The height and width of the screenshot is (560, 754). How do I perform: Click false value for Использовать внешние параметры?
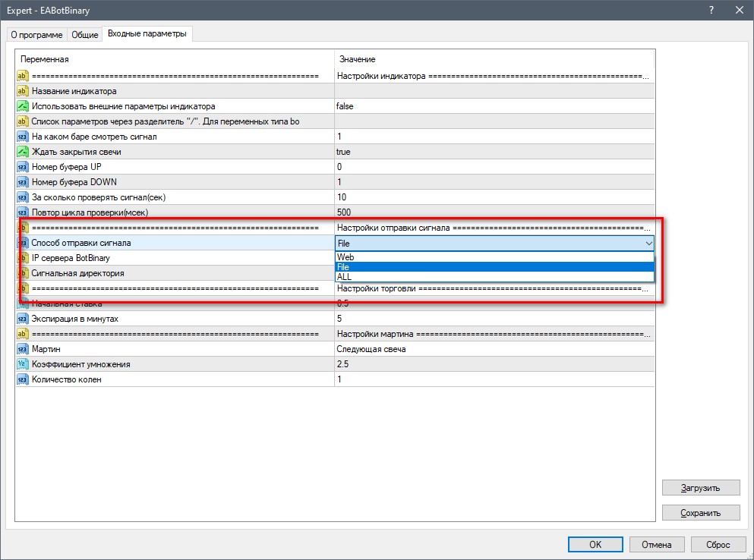click(345, 106)
